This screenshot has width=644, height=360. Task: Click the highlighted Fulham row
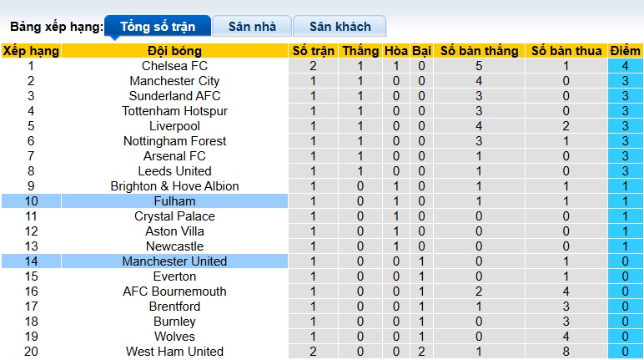(x=174, y=201)
